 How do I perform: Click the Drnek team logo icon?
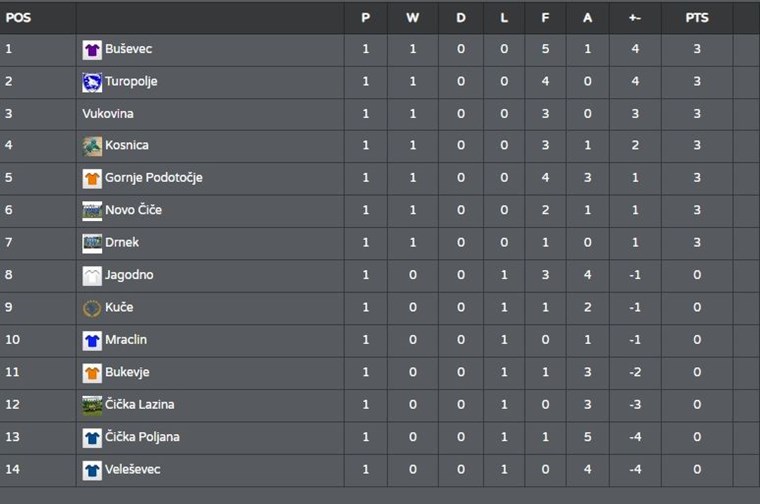[92, 243]
